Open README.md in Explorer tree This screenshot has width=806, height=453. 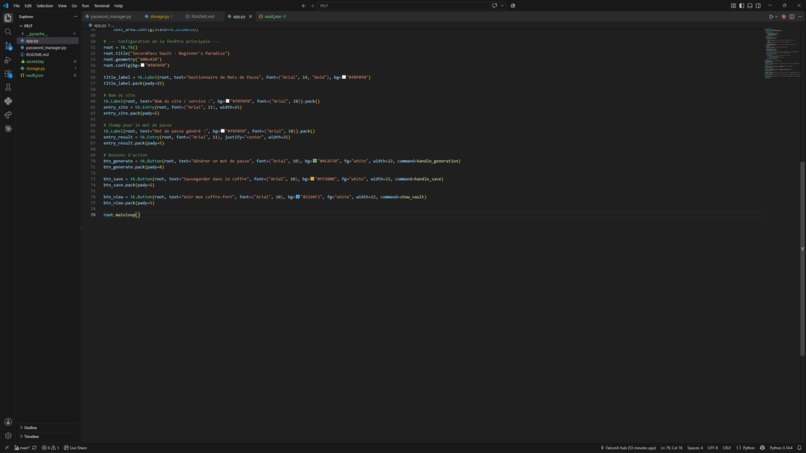[x=37, y=55]
